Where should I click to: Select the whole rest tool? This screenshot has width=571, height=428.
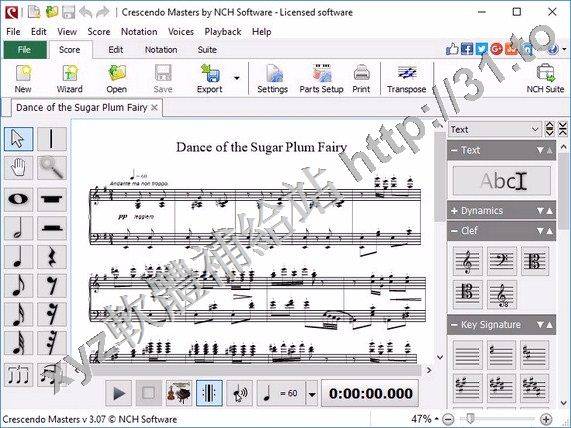tap(52, 199)
